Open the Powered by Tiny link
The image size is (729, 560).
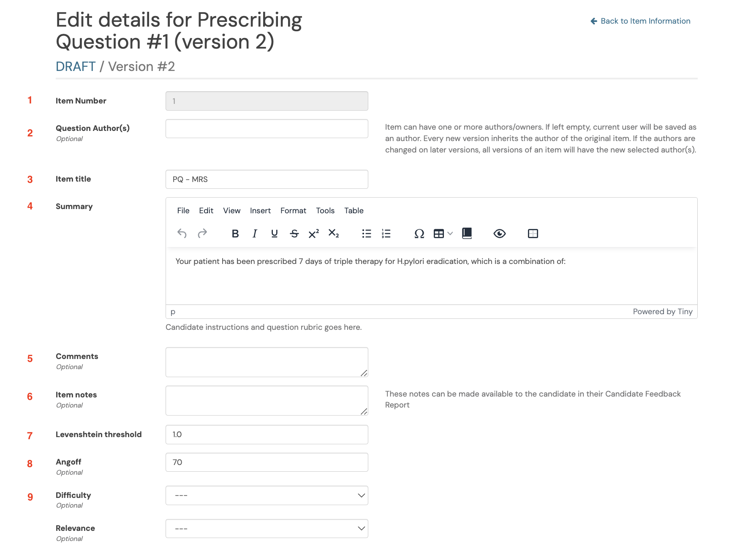pyautogui.click(x=663, y=312)
